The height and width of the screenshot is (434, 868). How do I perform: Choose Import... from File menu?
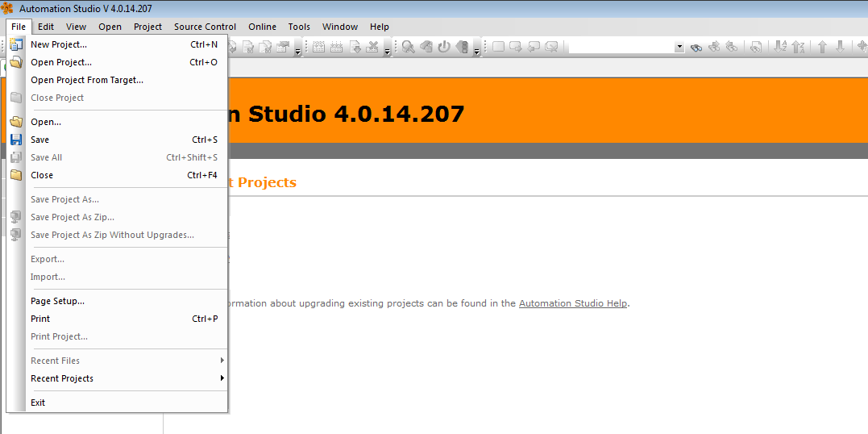118,277
